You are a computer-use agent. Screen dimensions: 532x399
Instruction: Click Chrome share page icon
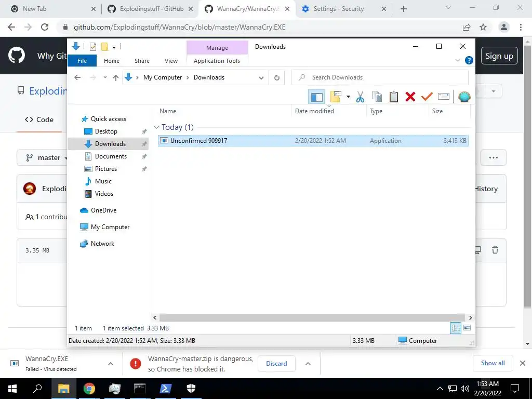(467, 27)
